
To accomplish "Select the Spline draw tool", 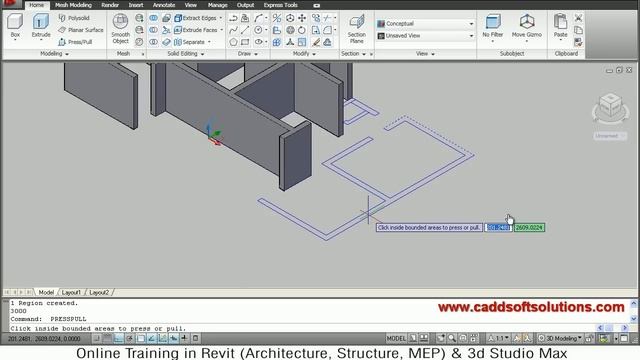I will [233, 30].
